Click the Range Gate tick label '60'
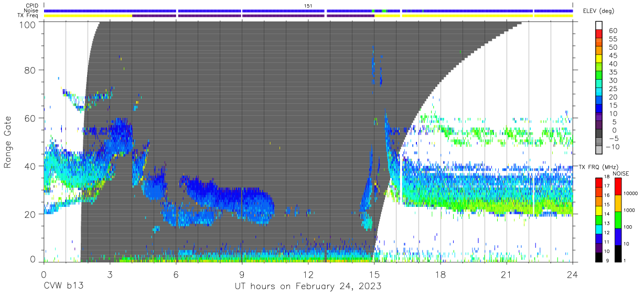 30,118
